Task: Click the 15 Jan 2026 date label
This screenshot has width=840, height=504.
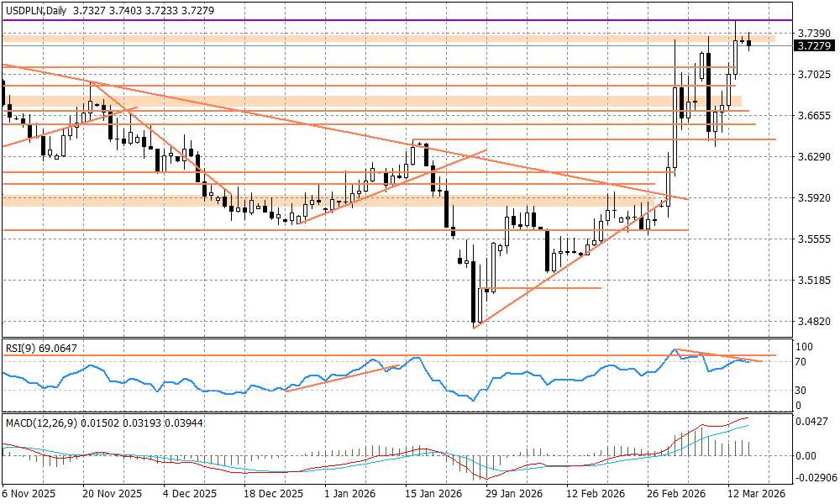Action: 433,495
